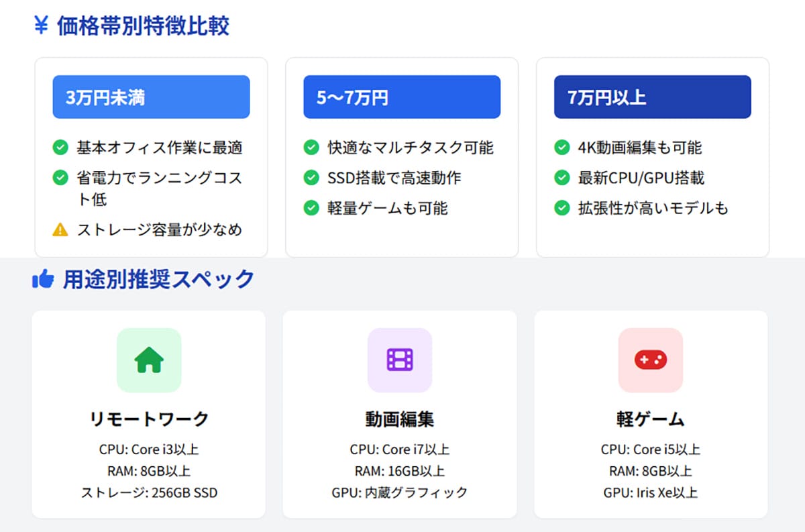Select the 7万円以上 price header
Image resolution: width=805 pixels, height=532 pixels.
tap(653, 97)
